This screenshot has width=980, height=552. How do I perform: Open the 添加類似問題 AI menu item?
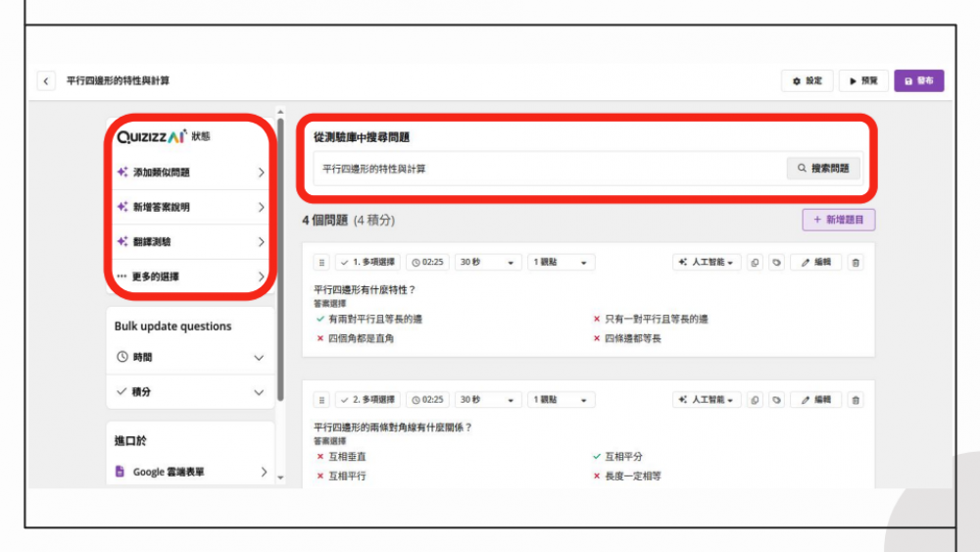[x=190, y=173]
